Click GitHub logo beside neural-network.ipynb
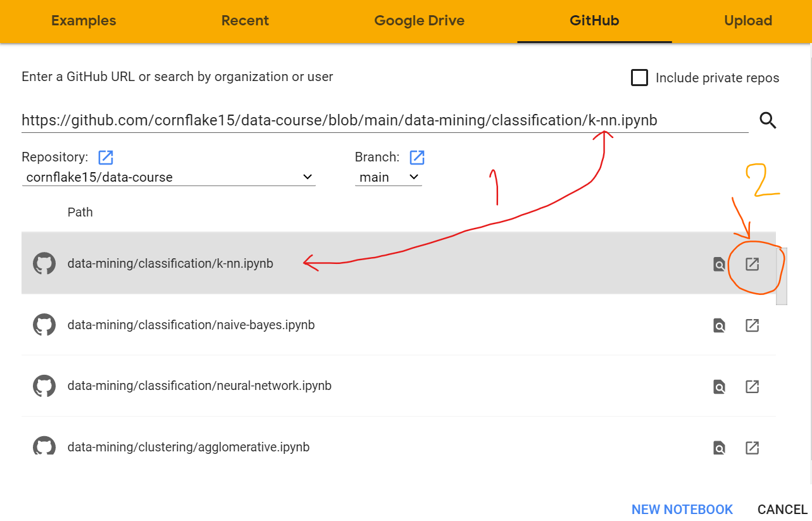Image resolution: width=812 pixels, height=521 pixels. coord(44,386)
